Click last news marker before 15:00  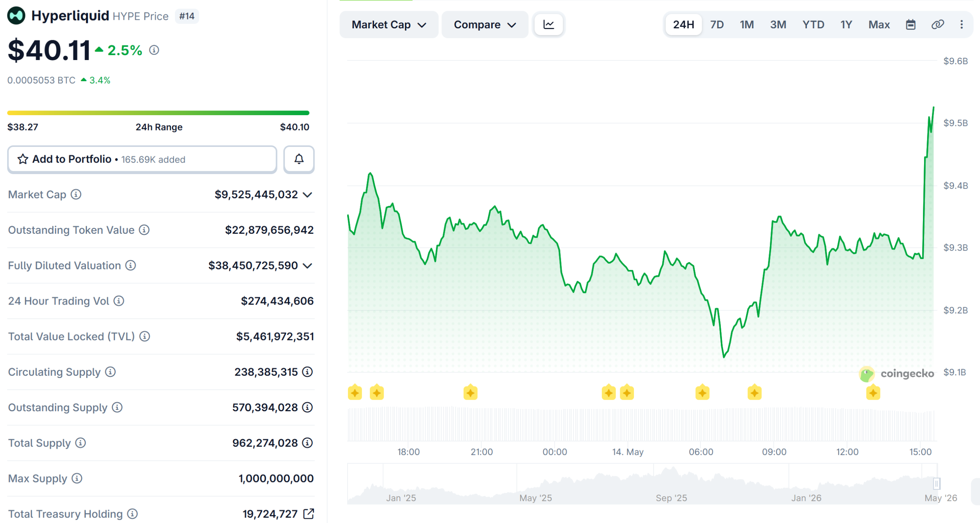[x=873, y=393]
